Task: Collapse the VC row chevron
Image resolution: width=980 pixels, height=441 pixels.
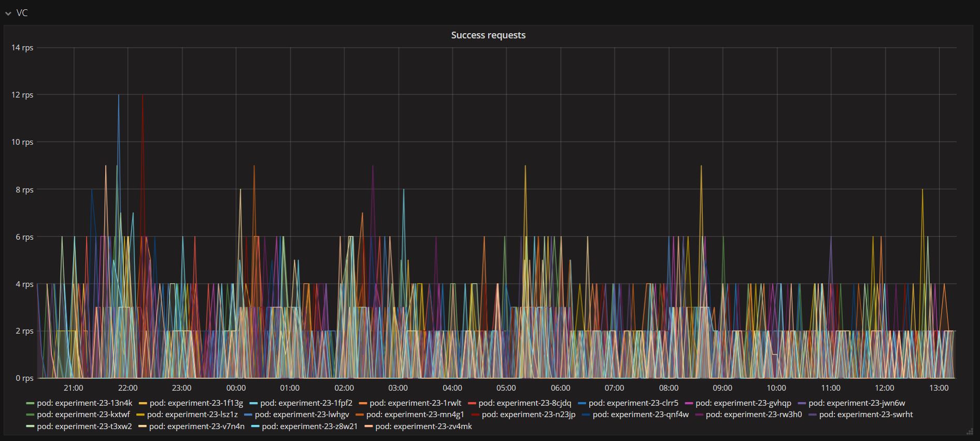Action: pyautogui.click(x=8, y=13)
